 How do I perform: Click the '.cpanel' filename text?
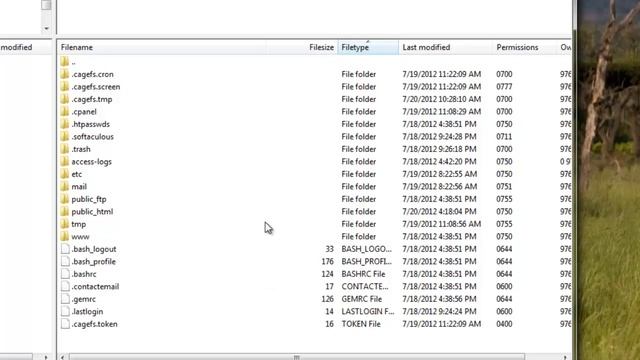pos(84,111)
